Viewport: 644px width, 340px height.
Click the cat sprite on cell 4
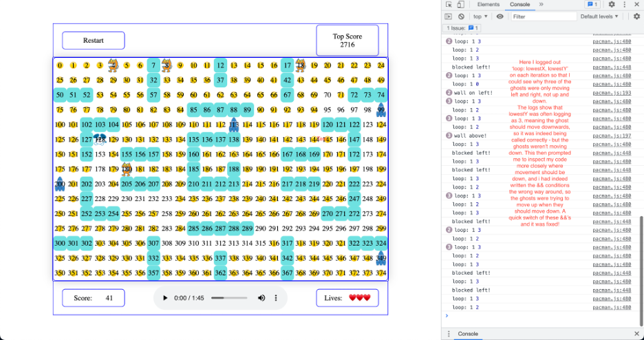pos(113,65)
